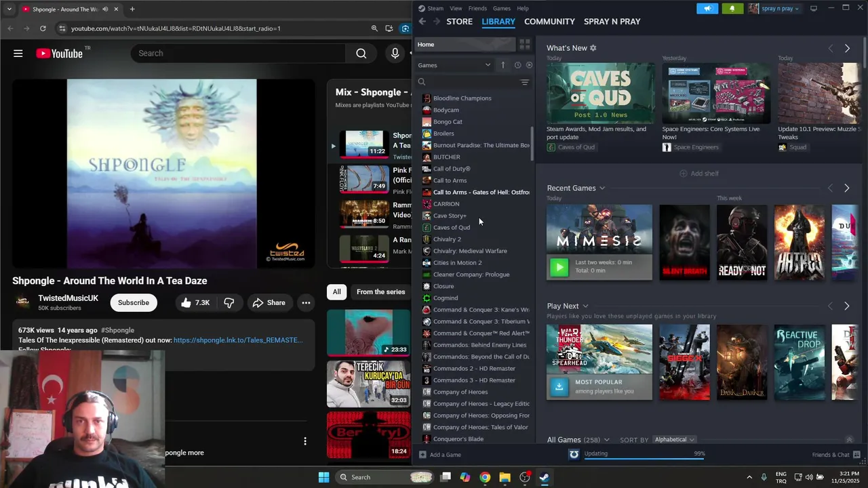
Task: Open the 23:33 suggested video thumbnail
Action: click(x=368, y=333)
